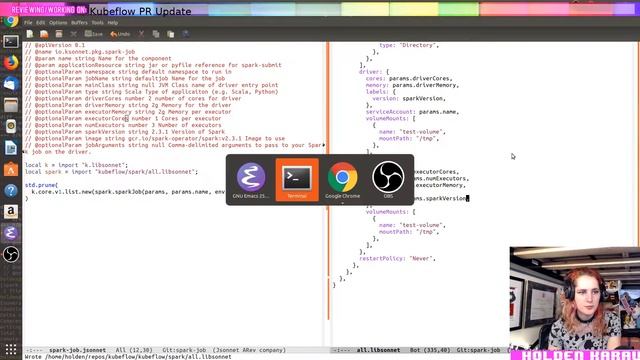
Task: Click the 'Wrote /home/holden/repos...' echo area message
Action: coord(128,357)
